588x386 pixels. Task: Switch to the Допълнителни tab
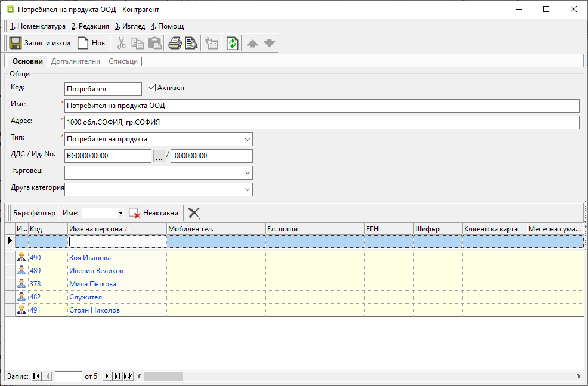[76, 61]
